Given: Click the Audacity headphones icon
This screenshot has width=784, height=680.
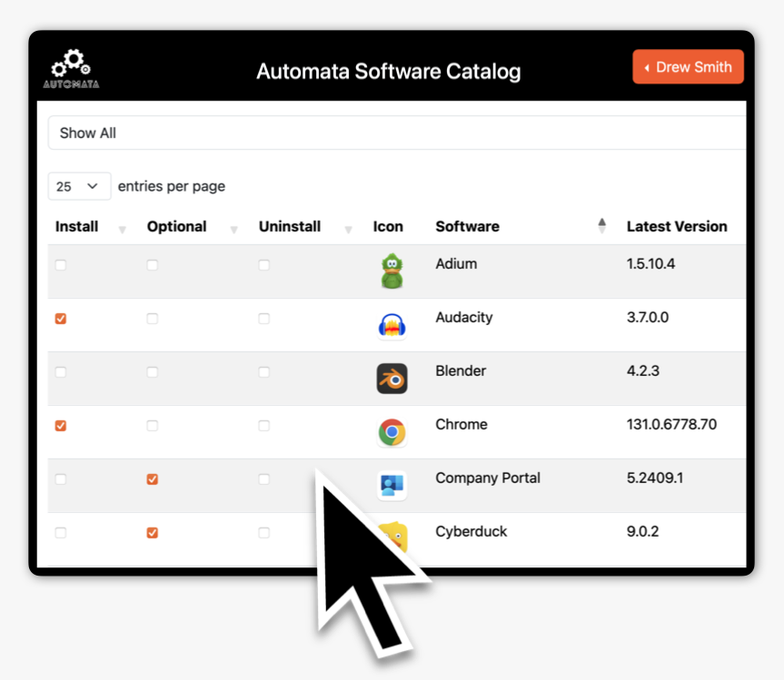Looking at the screenshot, I should pyautogui.click(x=392, y=326).
